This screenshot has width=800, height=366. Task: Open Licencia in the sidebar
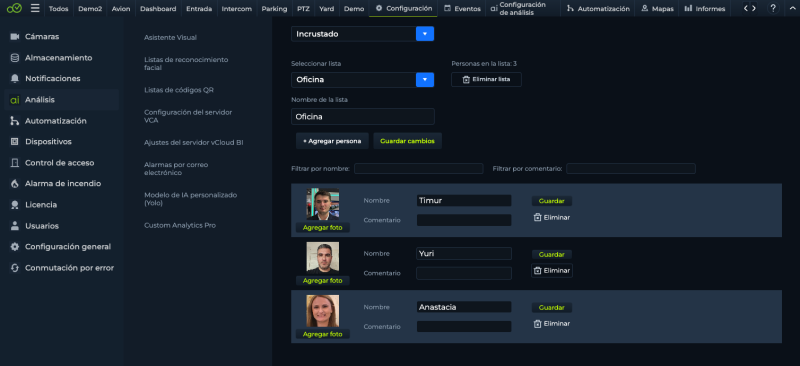(62, 205)
